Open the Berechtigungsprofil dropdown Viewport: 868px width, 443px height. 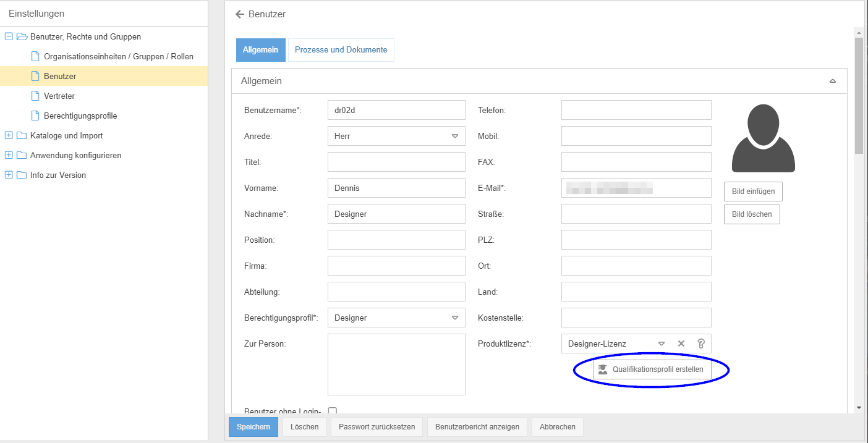[454, 318]
